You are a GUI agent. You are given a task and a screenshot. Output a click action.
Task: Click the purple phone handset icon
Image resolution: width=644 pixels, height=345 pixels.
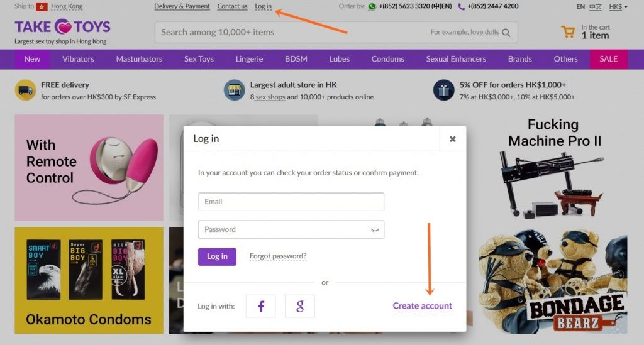461,6
